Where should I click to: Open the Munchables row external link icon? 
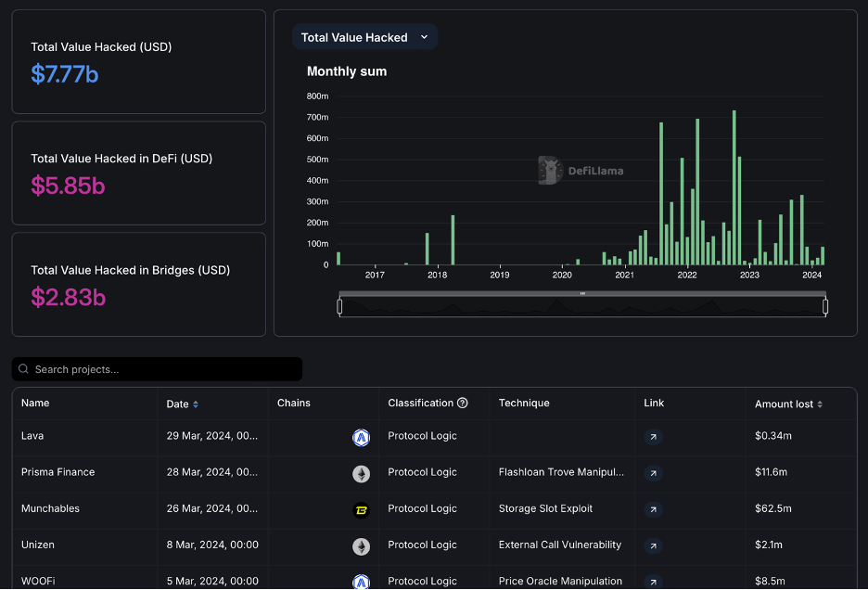653,509
